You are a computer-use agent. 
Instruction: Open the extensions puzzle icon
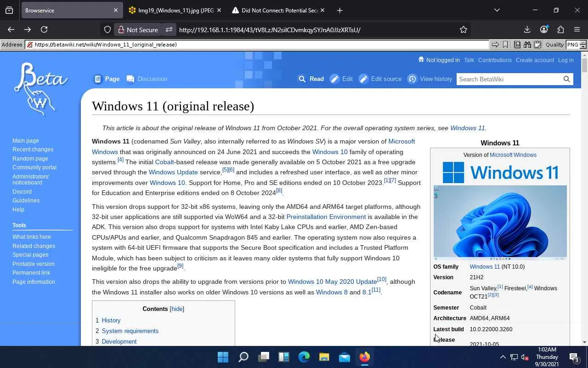pyautogui.click(x=560, y=29)
